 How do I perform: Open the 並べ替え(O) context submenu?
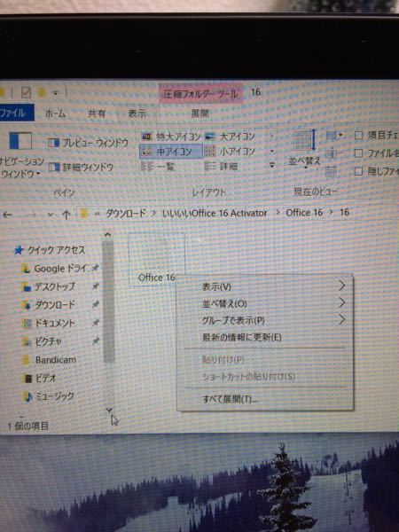[x=265, y=303]
